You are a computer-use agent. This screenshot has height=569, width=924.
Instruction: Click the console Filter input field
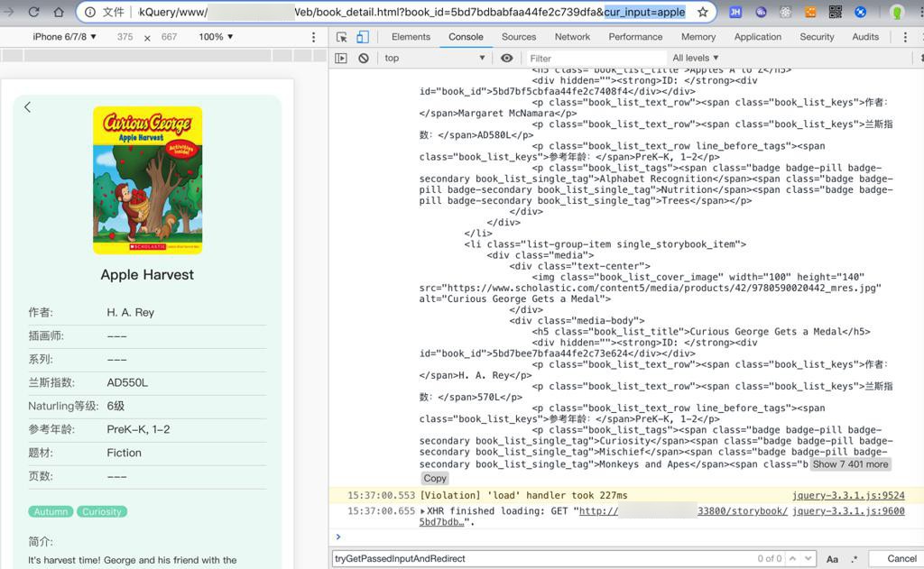pyautogui.click(x=596, y=58)
